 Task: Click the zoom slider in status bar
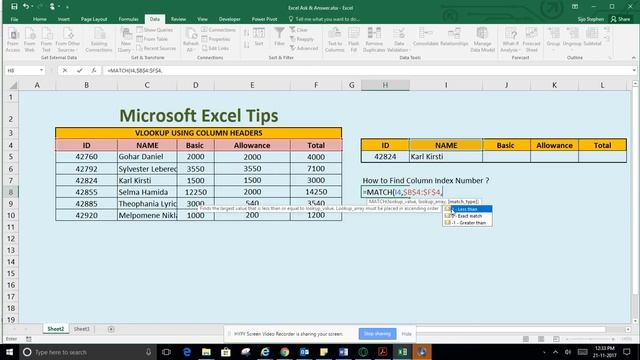click(x=589, y=339)
